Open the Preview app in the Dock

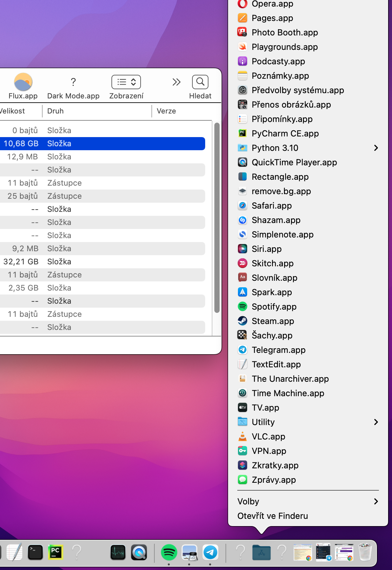(189, 553)
